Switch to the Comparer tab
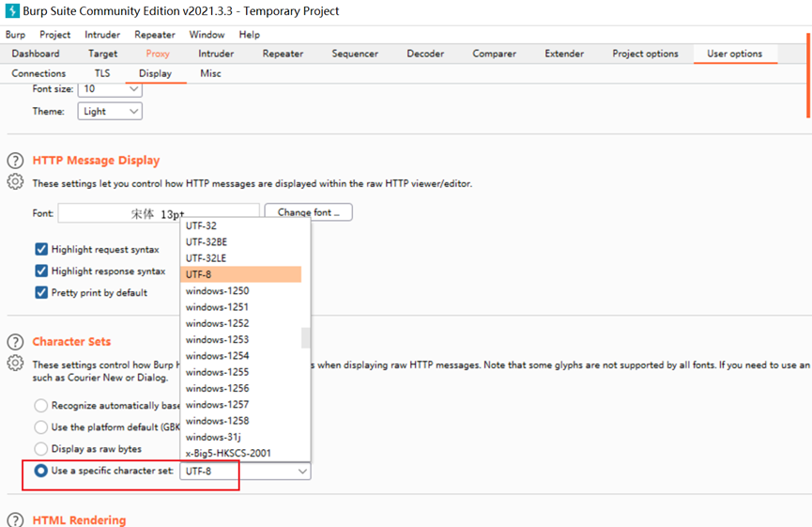 point(494,54)
